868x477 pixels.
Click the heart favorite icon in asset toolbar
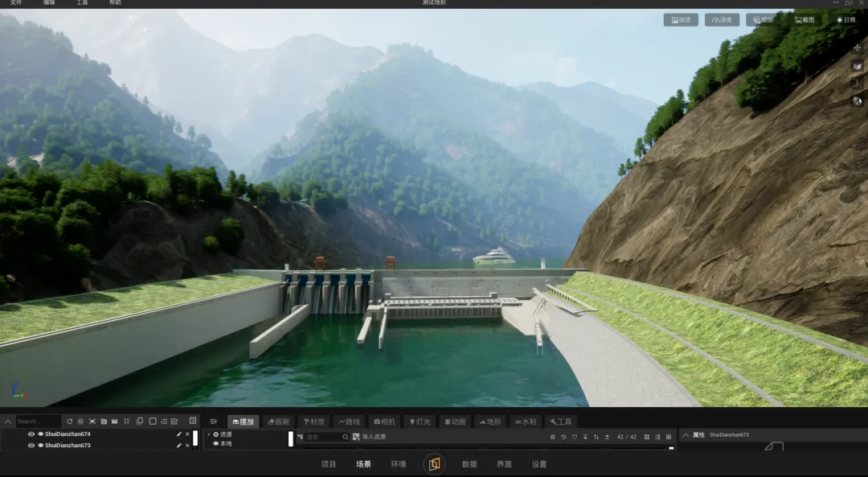pos(574,437)
